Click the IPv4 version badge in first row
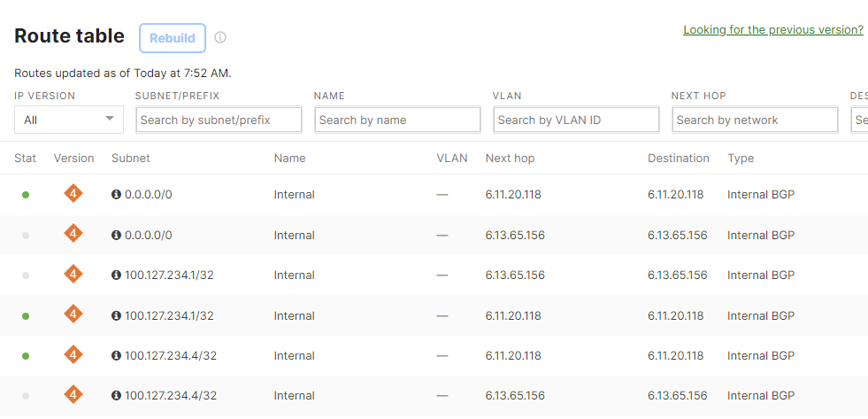Image resolution: width=868 pixels, height=419 pixels. [73, 193]
